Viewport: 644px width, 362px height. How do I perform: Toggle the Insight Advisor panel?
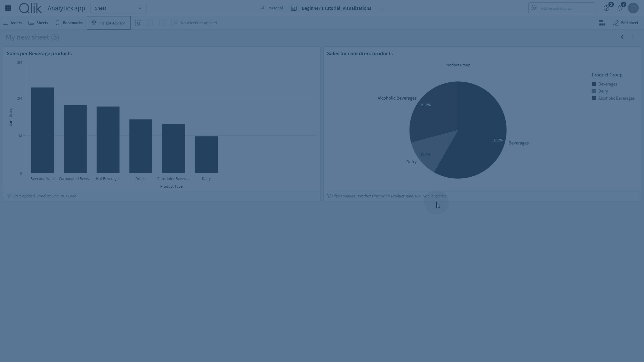[x=109, y=23]
